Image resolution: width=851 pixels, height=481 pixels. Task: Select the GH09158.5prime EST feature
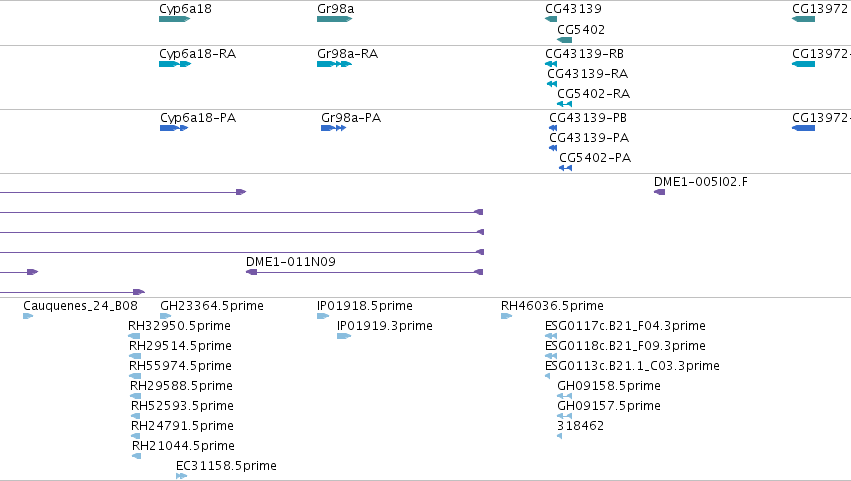564,396
